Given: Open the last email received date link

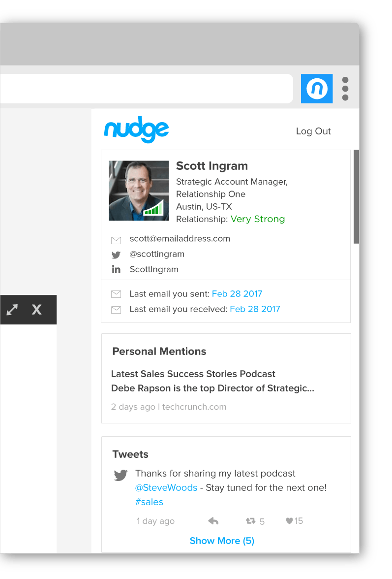Looking at the screenshot, I should pos(255,309).
